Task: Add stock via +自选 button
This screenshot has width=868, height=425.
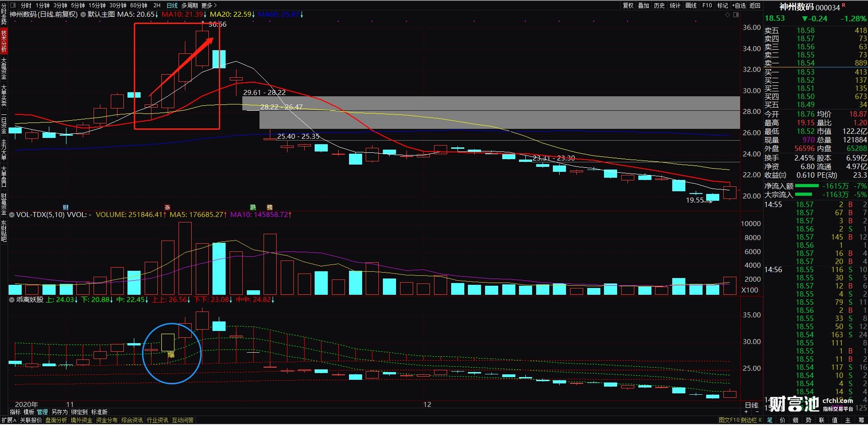Action: point(739,5)
